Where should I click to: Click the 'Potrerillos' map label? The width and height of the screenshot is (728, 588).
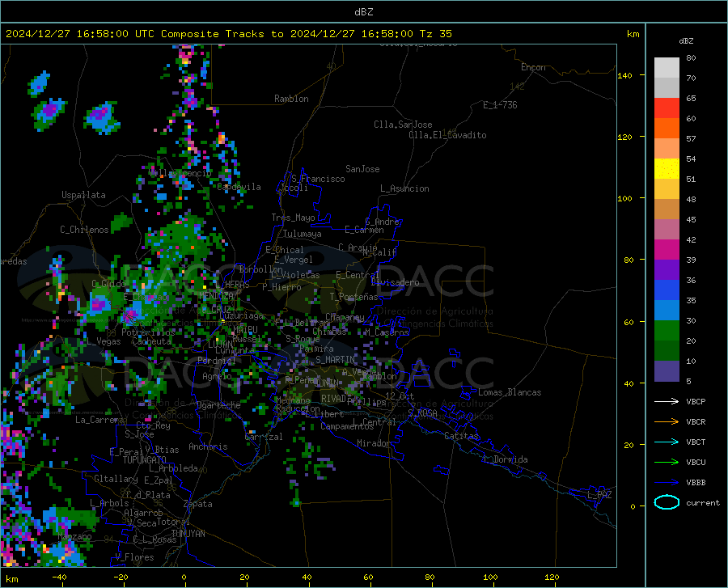tap(148, 332)
